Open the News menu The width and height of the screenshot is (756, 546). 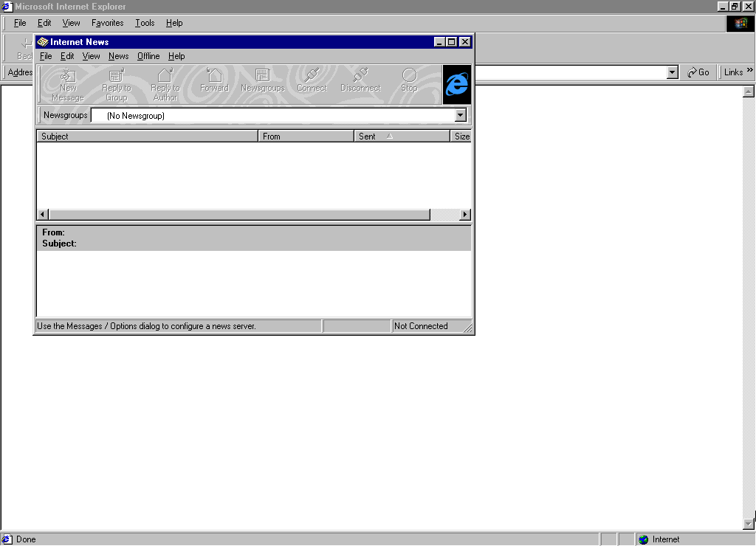pos(119,56)
